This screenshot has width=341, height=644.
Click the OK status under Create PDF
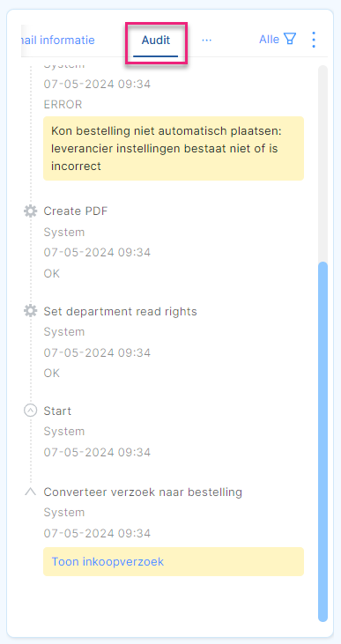[x=52, y=273]
